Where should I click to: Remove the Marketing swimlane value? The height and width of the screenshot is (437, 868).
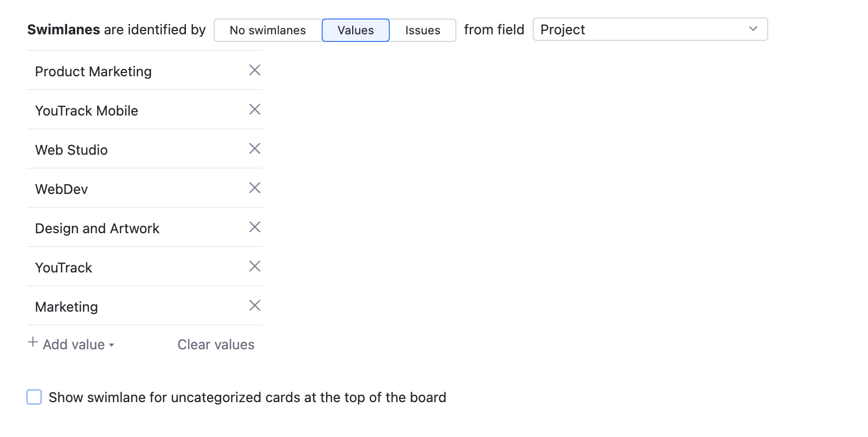[x=255, y=306]
